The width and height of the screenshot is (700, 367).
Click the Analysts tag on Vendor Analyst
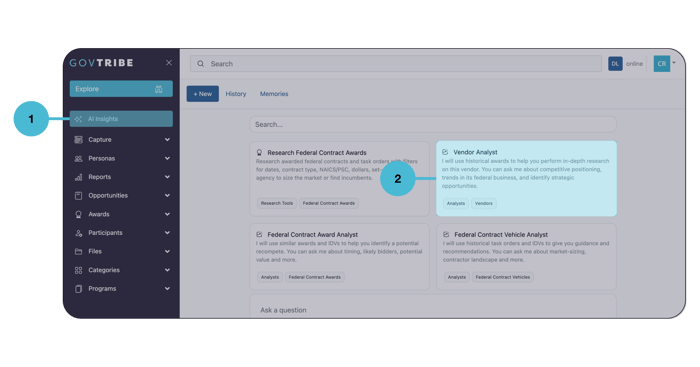point(456,204)
